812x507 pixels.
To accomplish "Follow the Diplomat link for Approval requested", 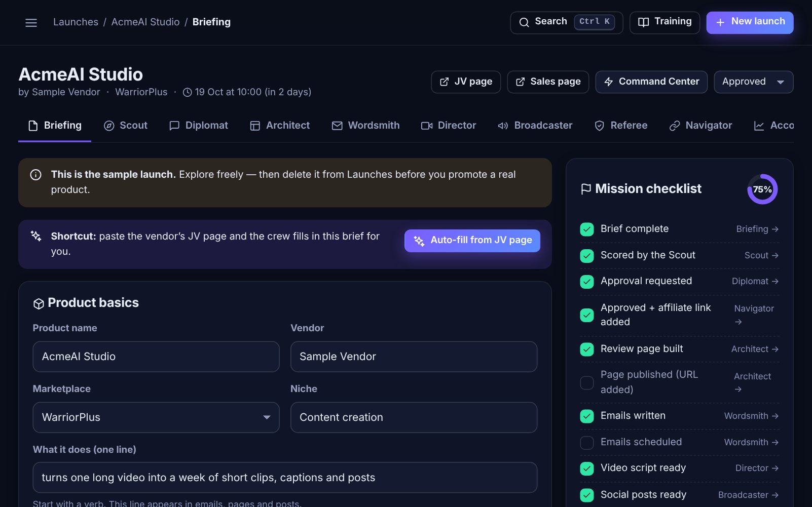I will [755, 282].
